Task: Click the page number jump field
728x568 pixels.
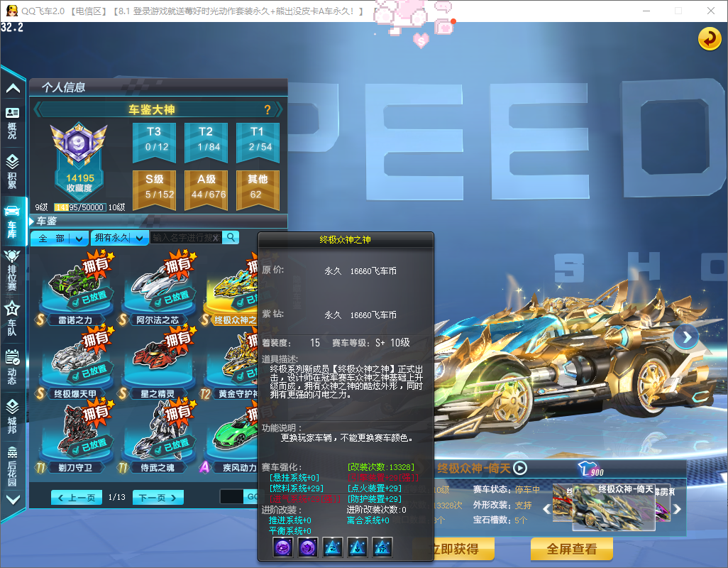Action: click(231, 496)
